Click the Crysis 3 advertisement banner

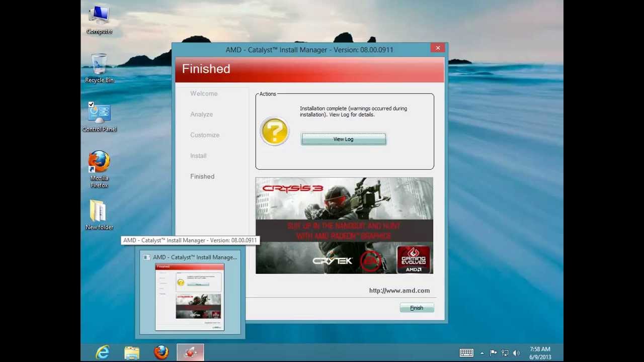pyautogui.click(x=344, y=226)
